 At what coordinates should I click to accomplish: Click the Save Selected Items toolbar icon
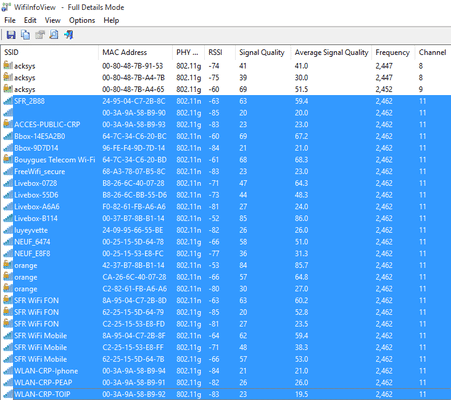[x=11, y=35]
